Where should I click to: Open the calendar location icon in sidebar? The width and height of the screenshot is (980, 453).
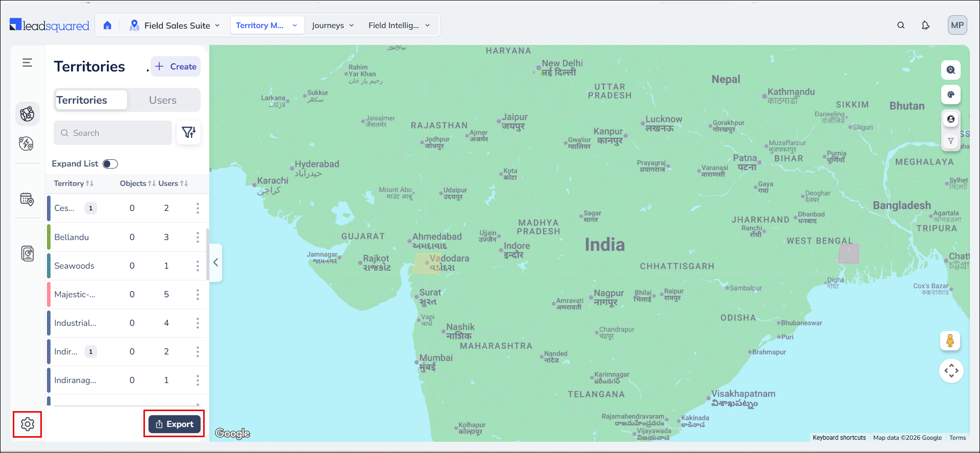tap(27, 199)
